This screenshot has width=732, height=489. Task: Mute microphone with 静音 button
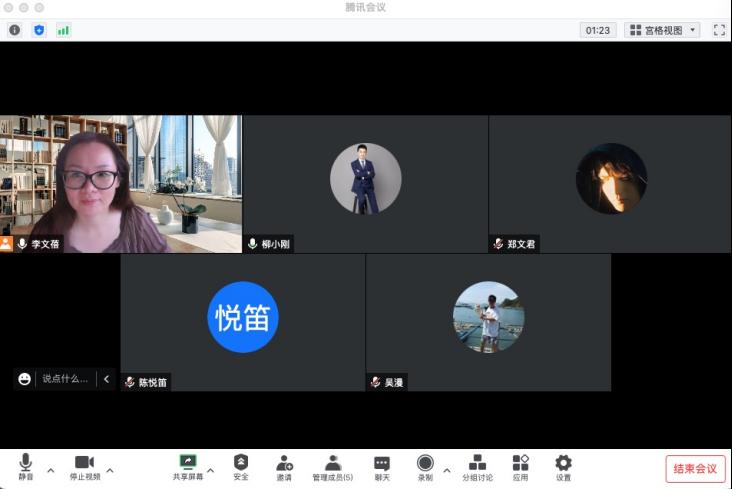point(25,467)
